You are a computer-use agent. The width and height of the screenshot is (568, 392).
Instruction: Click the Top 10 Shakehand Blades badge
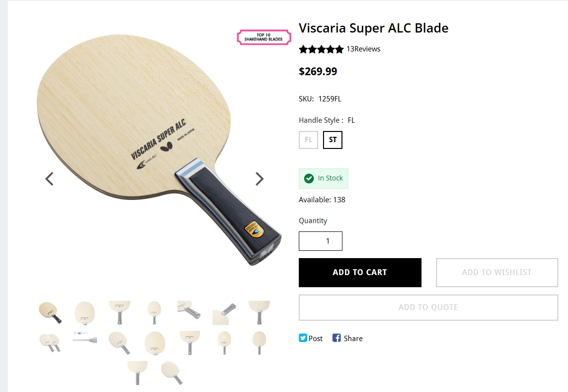(x=263, y=37)
